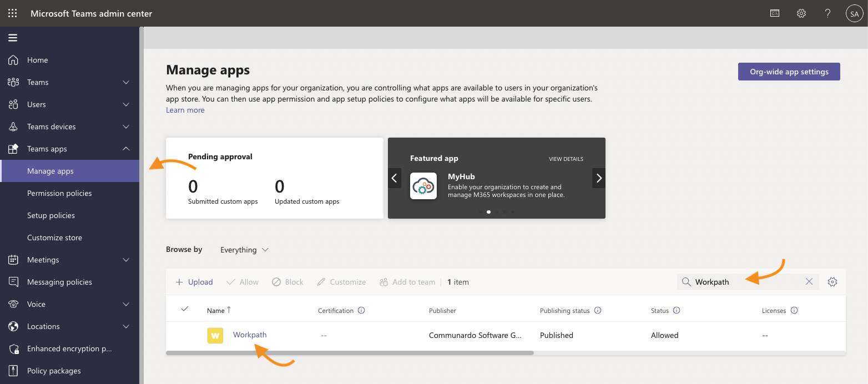This screenshot has height=384, width=868.
Task: Click the Locations globe icon
Action: coord(13,326)
